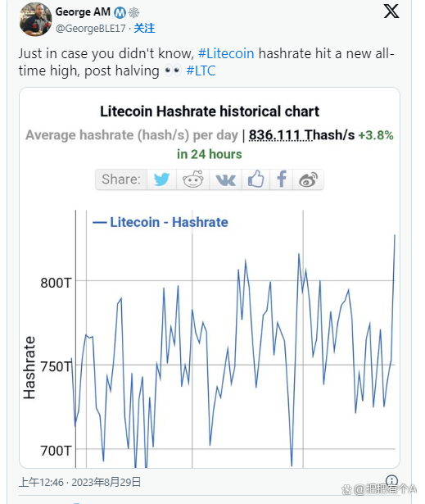Share chart via Weibo icon
The image size is (425, 504).
[x=308, y=179]
